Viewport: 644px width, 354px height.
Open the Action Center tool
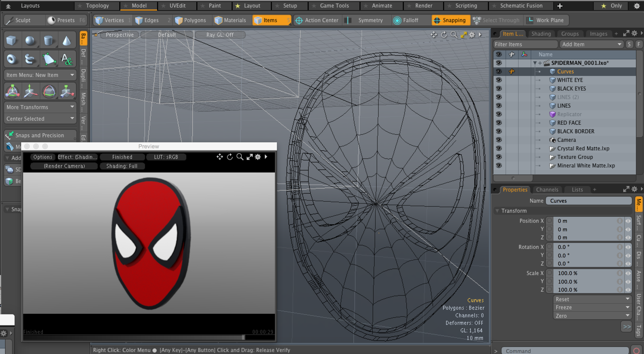coord(317,20)
